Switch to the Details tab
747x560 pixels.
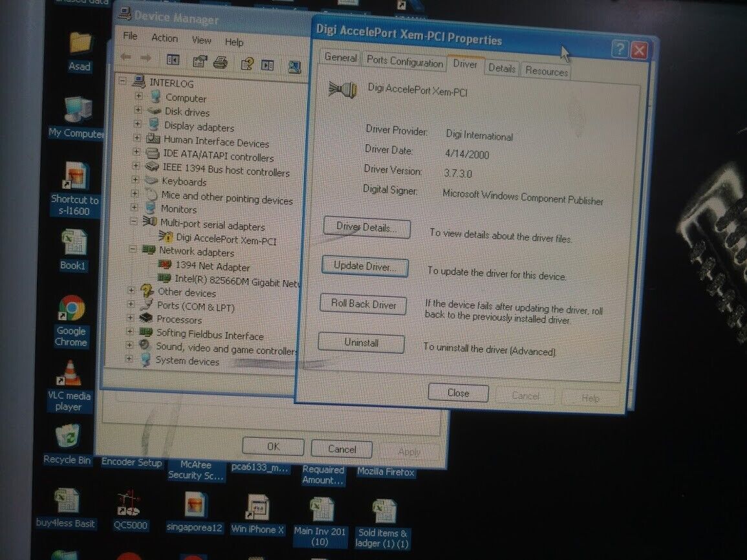pos(502,68)
